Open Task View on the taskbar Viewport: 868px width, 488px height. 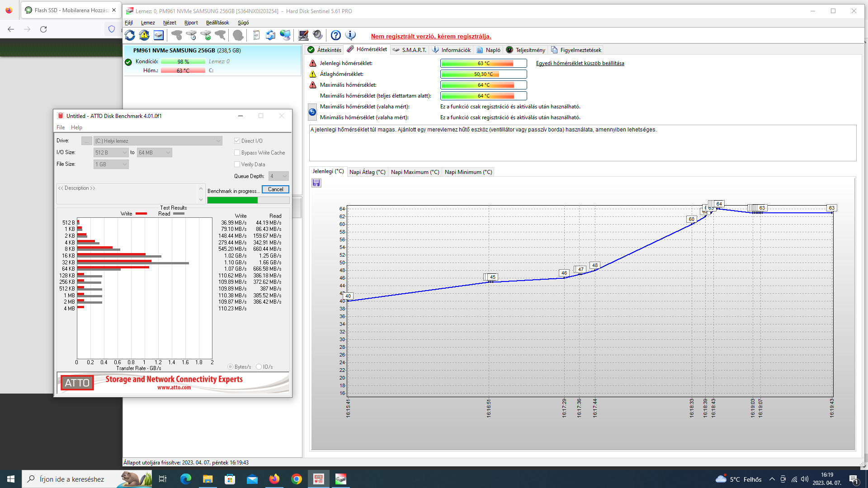163,479
